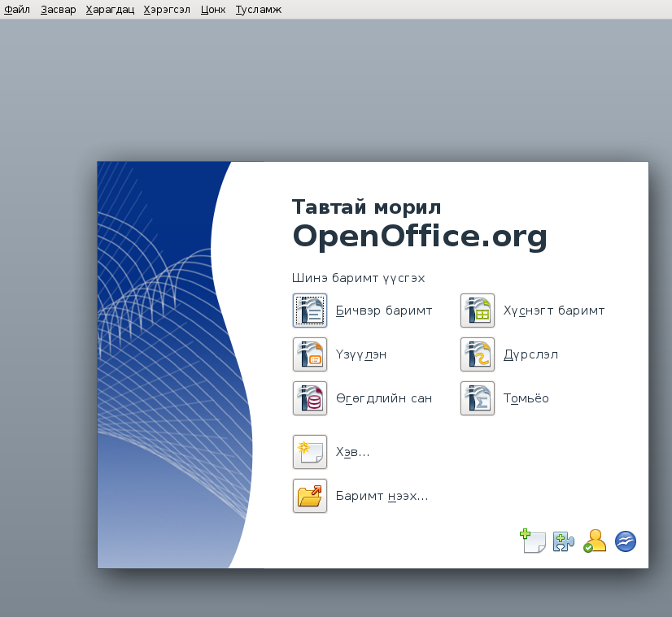Open the Файл menu
This screenshot has width=672, height=617.
(17, 10)
